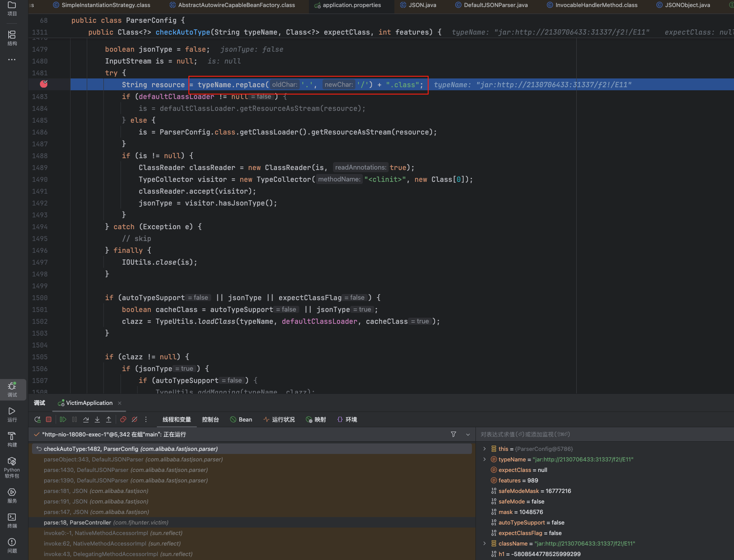Open the Project (项目) tool window
The image size is (734, 560).
click(x=12, y=8)
